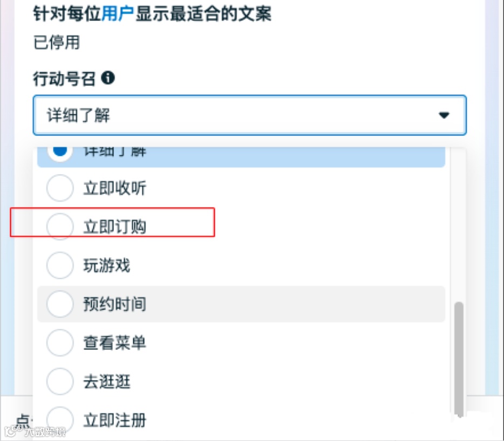Image resolution: width=504 pixels, height=441 pixels.
Task: Click the 去逛逛 option label
Action: 107,382
